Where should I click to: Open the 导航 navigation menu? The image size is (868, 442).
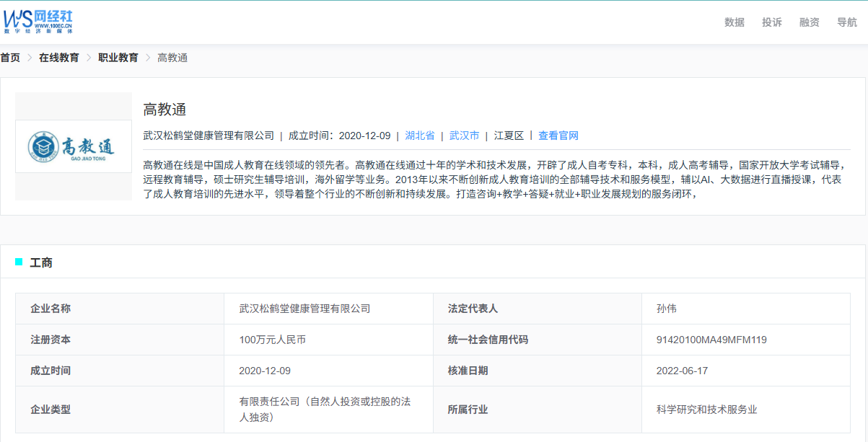(x=847, y=22)
